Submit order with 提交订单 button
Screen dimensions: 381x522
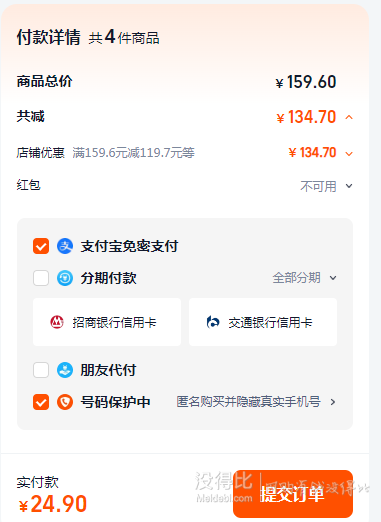click(293, 494)
